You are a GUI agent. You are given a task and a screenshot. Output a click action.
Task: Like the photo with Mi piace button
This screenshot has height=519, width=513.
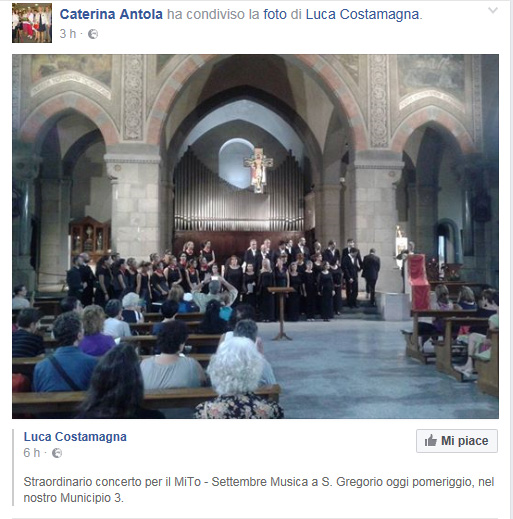pyautogui.click(x=457, y=441)
